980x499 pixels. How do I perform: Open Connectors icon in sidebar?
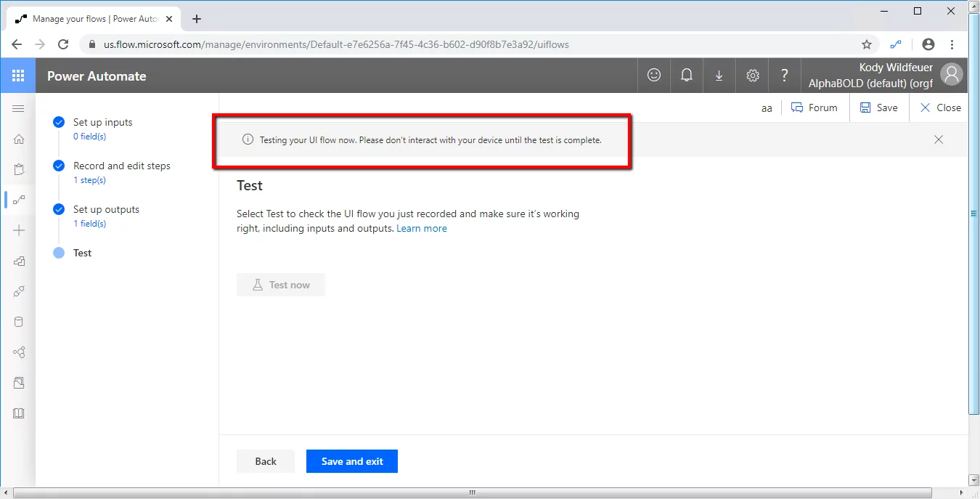[19, 291]
